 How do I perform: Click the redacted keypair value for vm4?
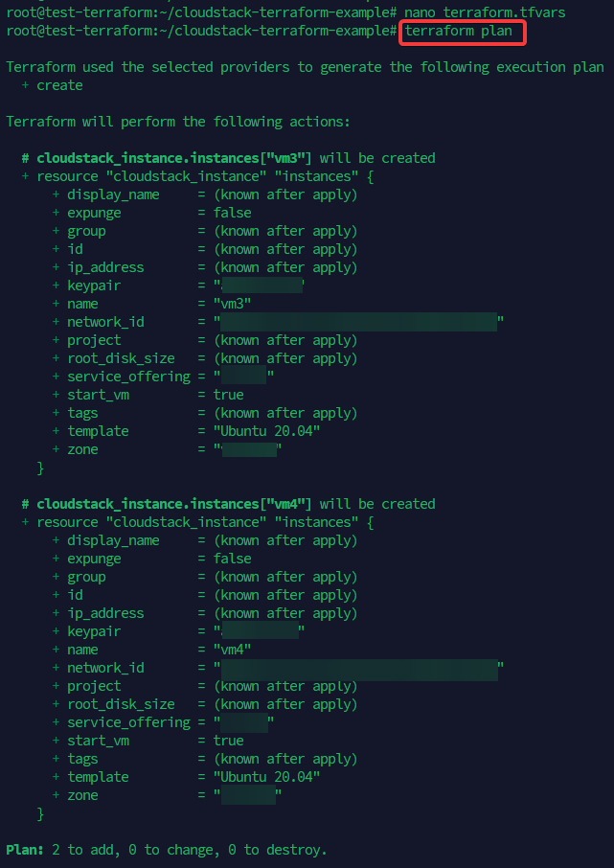[260, 631]
